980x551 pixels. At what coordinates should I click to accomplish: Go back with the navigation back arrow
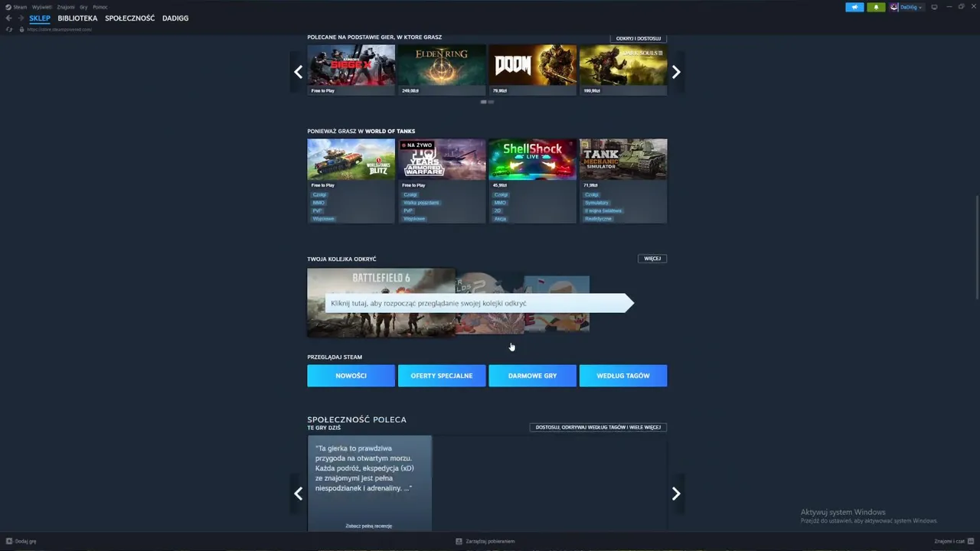coord(9,18)
